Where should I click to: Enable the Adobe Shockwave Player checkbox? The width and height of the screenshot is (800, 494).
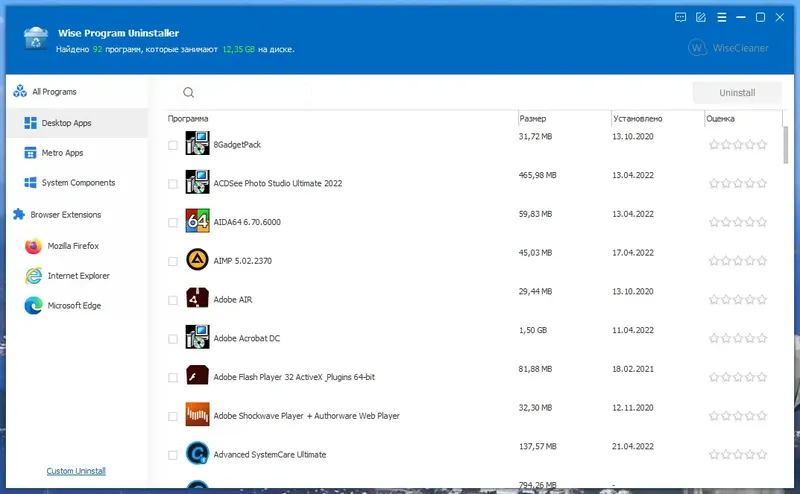point(173,416)
